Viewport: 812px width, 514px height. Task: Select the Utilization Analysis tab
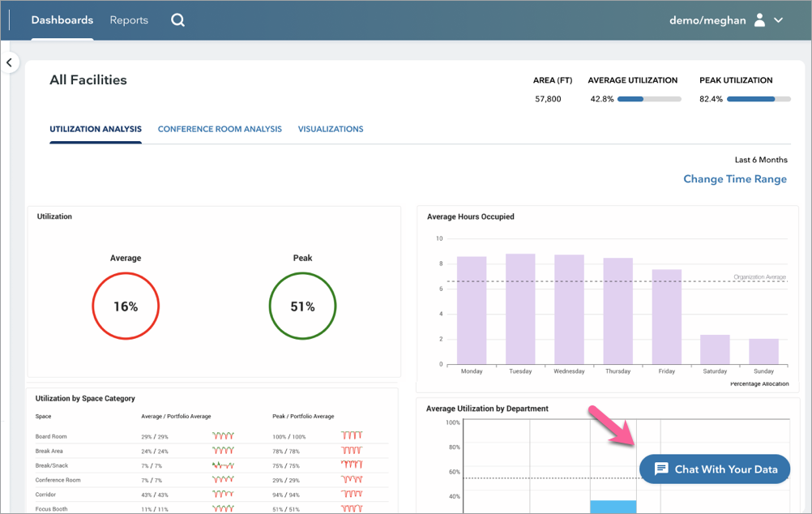pos(96,129)
